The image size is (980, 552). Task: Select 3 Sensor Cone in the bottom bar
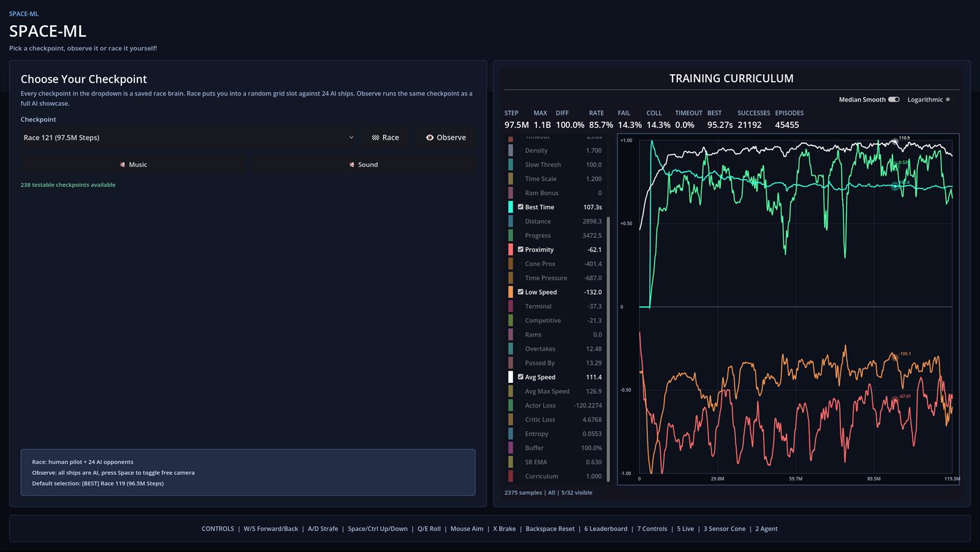coord(725,529)
